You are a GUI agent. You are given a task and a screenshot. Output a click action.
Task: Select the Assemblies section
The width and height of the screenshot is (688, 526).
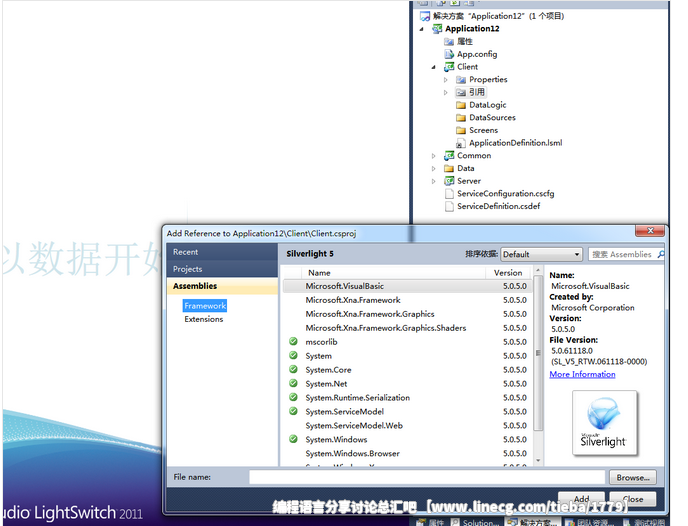[222, 286]
